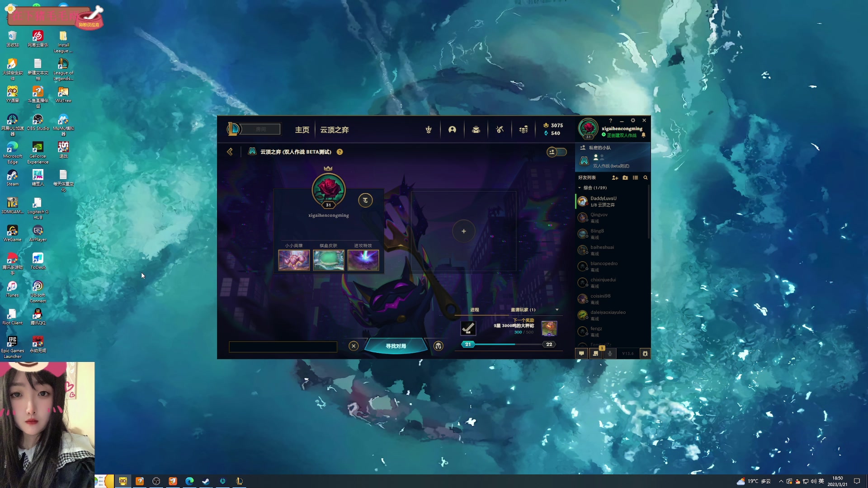Open the missions icon with badge 1
Image resolution: width=868 pixels, height=488 pixels.
pyautogui.click(x=596, y=353)
